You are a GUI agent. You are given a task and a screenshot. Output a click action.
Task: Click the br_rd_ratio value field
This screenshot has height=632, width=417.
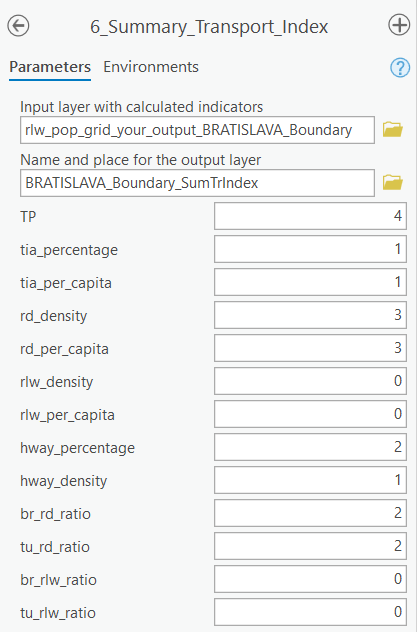pos(310,514)
